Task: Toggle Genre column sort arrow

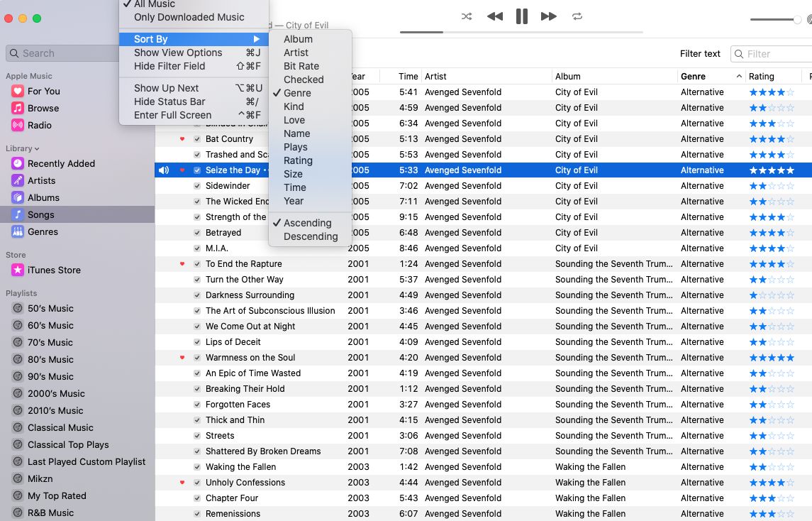Action: click(x=738, y=76)
